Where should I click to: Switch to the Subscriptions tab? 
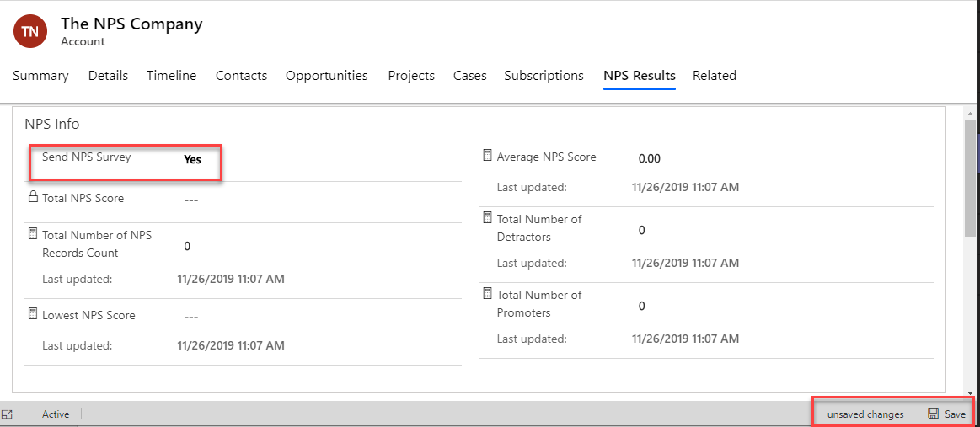(x=544, y=76)
